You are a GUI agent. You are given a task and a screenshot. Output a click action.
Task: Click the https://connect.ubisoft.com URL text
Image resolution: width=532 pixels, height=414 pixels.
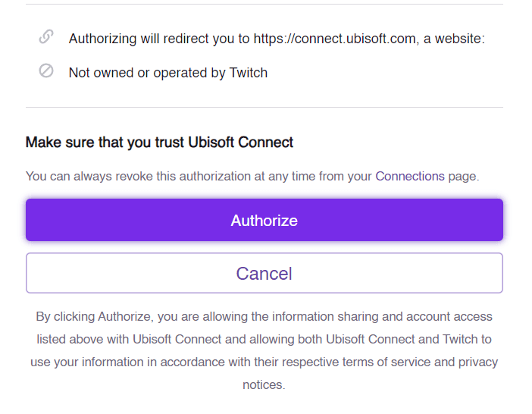(335, 38)
